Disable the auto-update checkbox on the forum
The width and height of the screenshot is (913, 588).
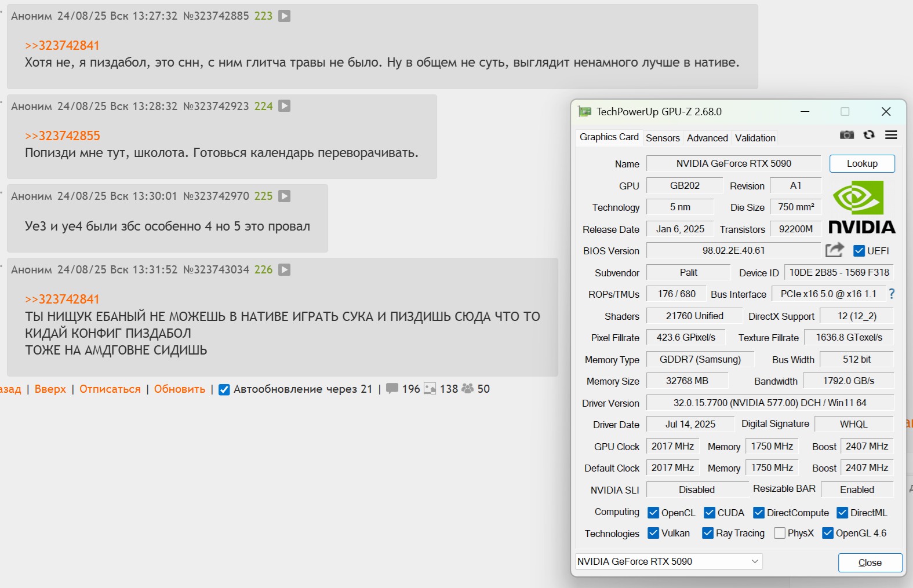tap(224, 389)
